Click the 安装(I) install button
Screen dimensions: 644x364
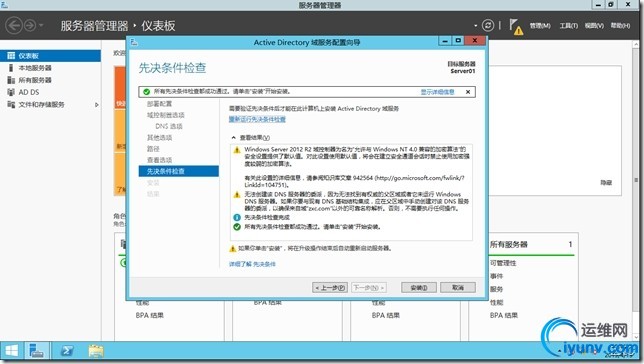coord(419,288)
